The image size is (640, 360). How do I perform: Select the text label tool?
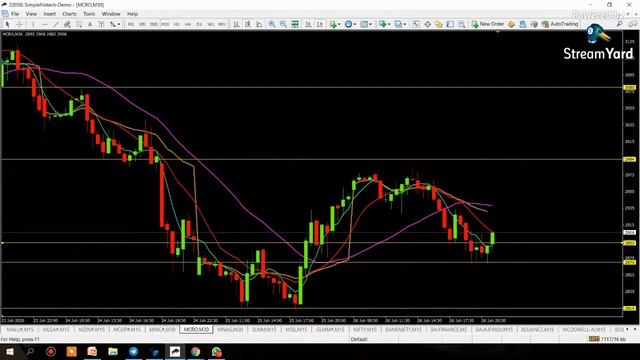[x=101, y=24]
